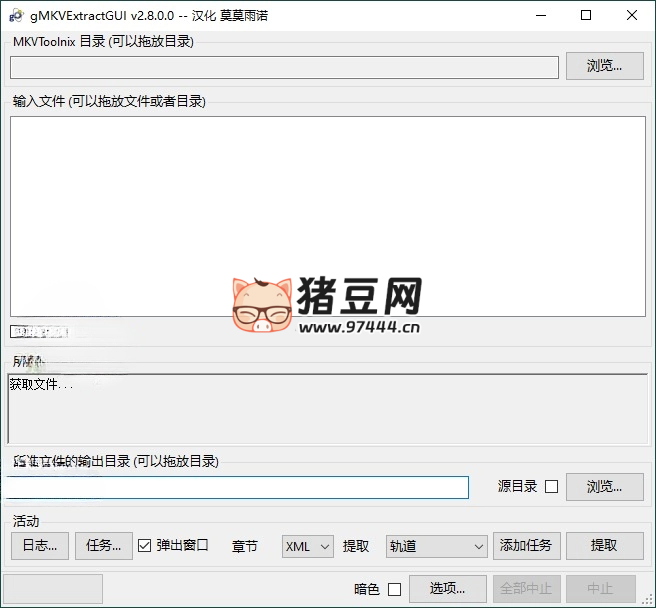
Task: Uncheck the 弹出窗口 popup checkbox
Action: 144,546
